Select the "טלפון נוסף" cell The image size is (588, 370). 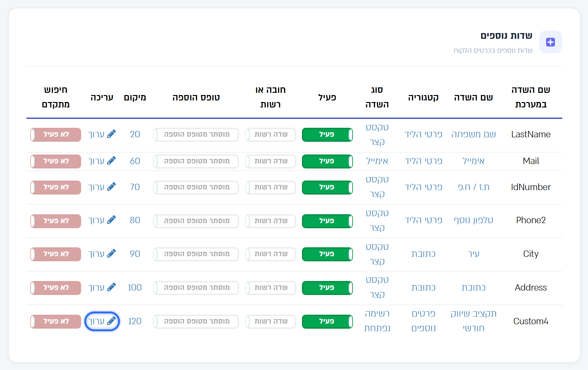pos(473,220)
